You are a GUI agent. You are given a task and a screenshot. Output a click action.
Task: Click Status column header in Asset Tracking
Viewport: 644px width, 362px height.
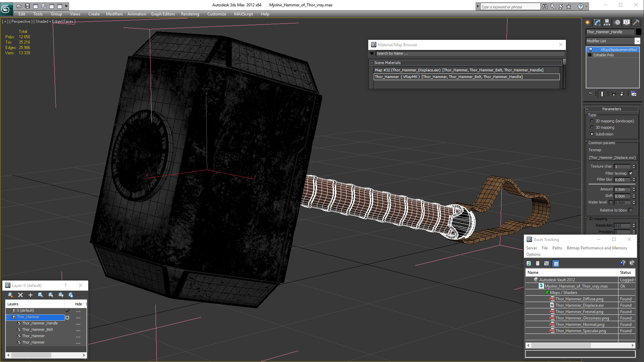point(626,273)
